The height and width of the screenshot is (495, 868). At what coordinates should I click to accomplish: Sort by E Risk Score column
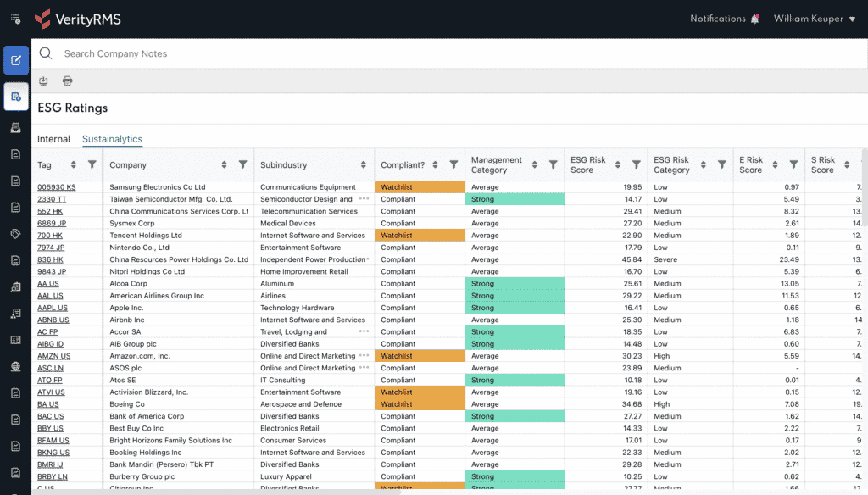point(775,164)
